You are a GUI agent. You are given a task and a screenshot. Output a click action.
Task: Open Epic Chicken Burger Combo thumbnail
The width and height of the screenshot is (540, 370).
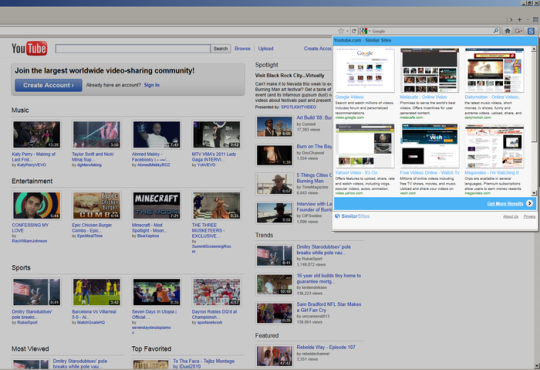96,205
